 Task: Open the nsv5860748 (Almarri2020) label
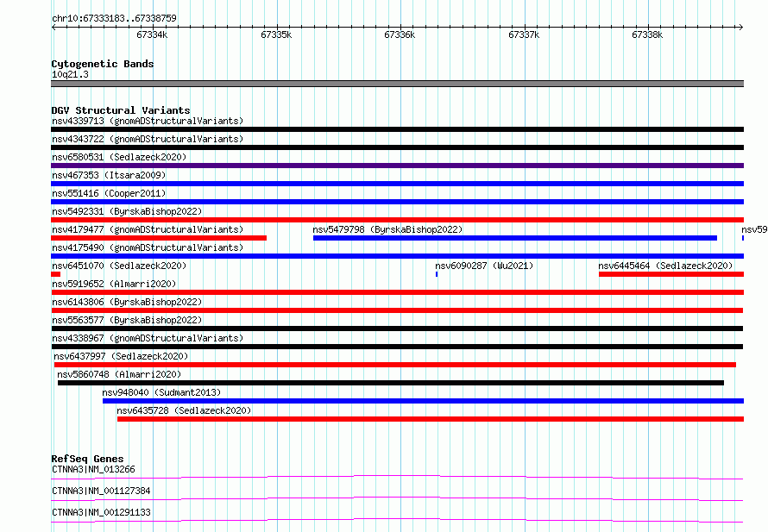tap(119, 374)
